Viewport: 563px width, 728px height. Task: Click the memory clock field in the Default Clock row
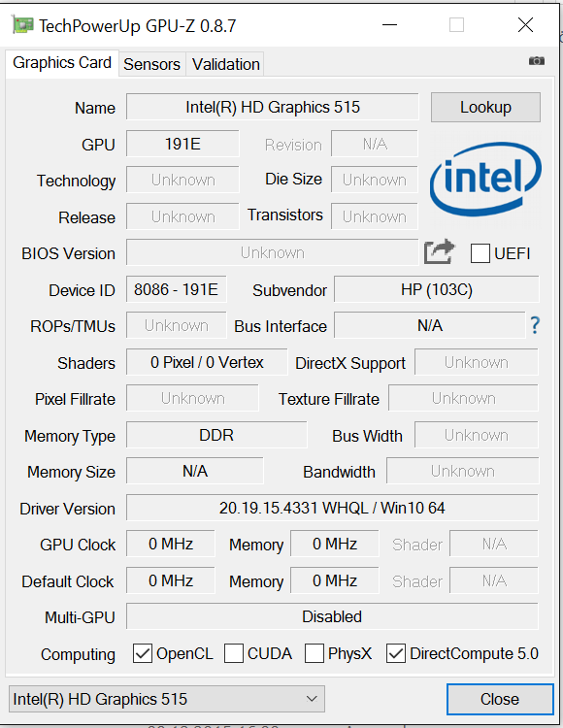[335, 580]
